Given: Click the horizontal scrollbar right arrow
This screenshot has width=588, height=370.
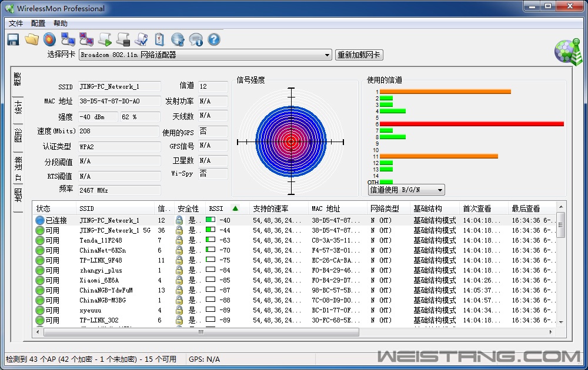Looking at the screenshot, I should point(550,332).
